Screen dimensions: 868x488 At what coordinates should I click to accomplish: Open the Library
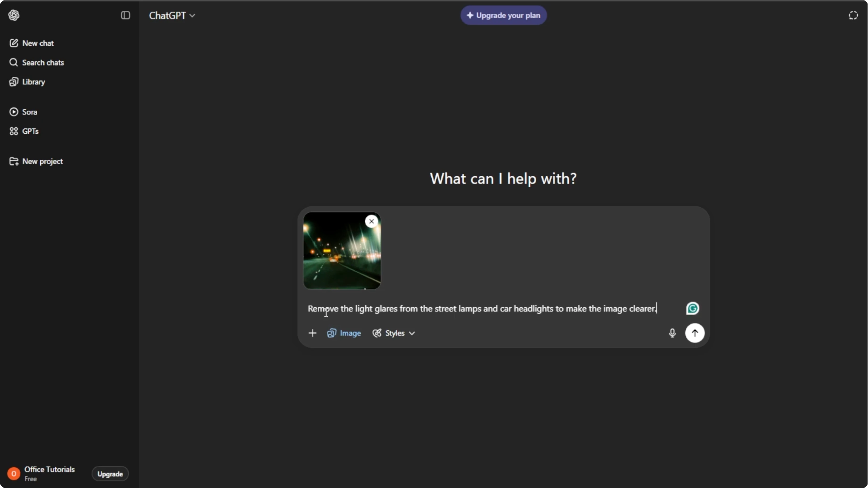point(27,82)
